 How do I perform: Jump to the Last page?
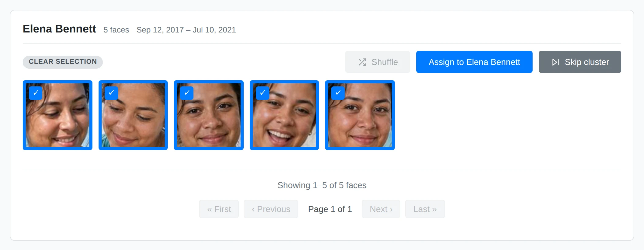click(425, 209)
